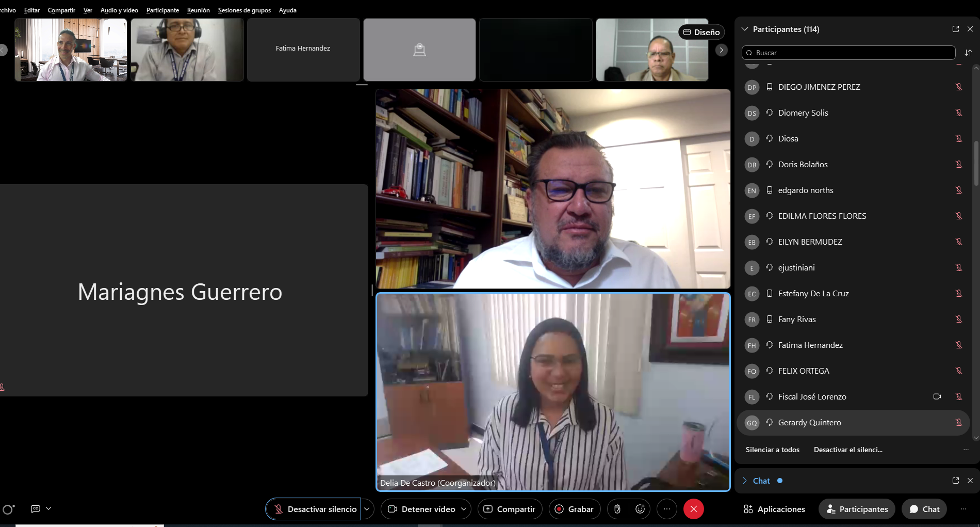
Task: Open Sesiones de grupos menu
Action: pos(244,10)
